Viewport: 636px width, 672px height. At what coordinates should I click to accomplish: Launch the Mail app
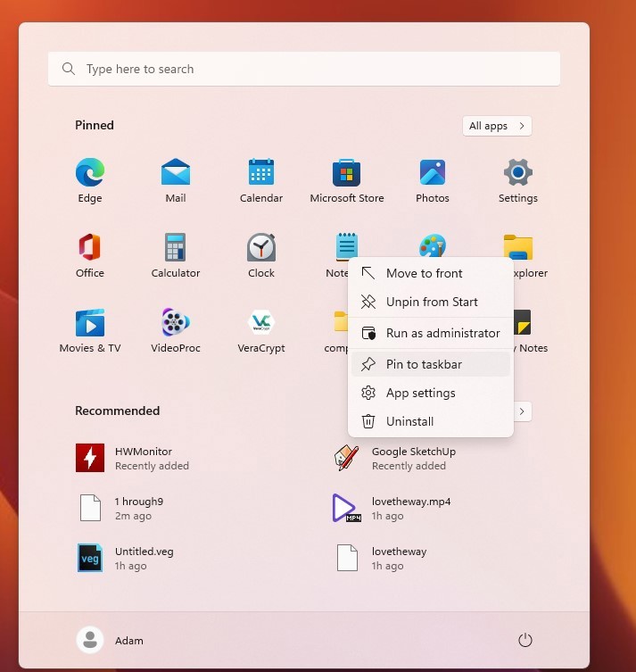[176, 172]
